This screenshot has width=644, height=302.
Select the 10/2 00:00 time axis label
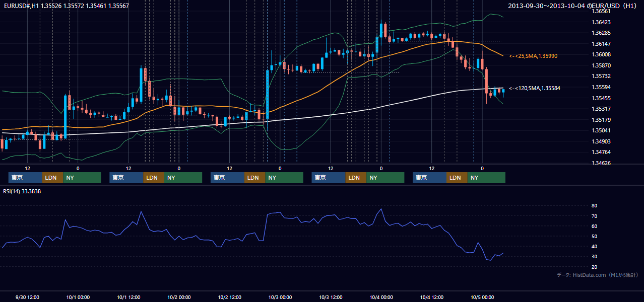point(179,297)
